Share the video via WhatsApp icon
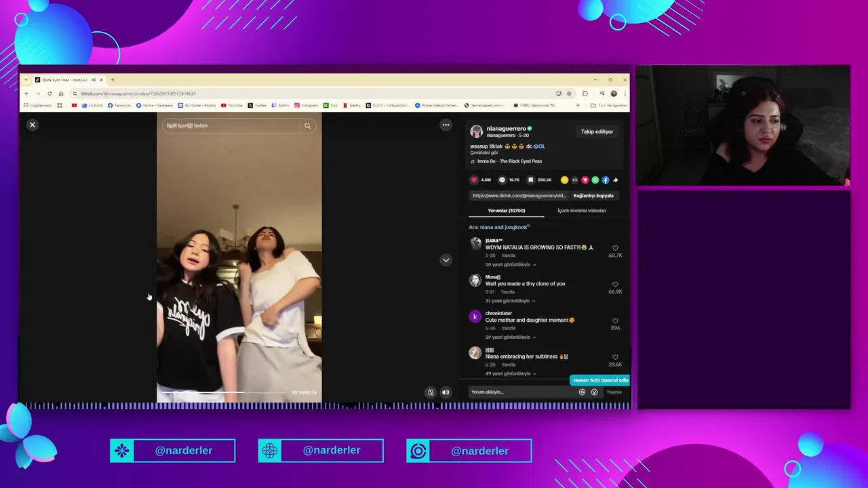The image size is (868, 488). (x=595, y=180)
